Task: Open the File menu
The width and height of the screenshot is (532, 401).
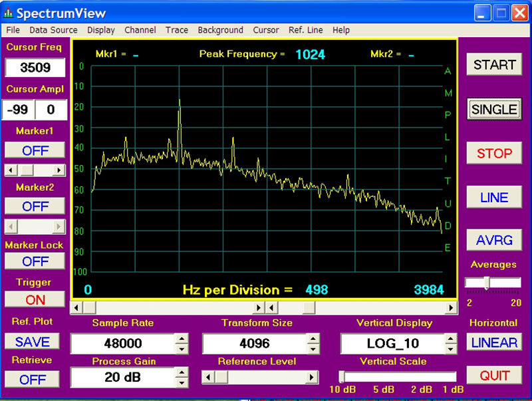Action: pos(13,30)
